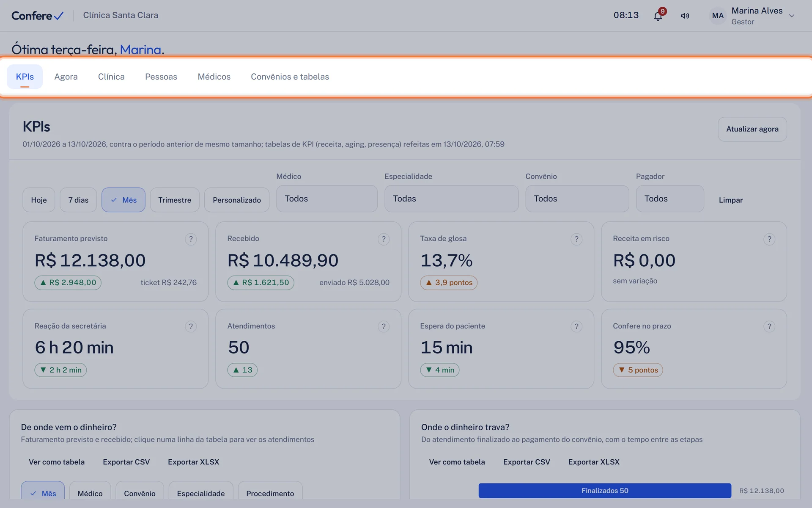Click the Atualizar agora button

click(x=752, y=129)
